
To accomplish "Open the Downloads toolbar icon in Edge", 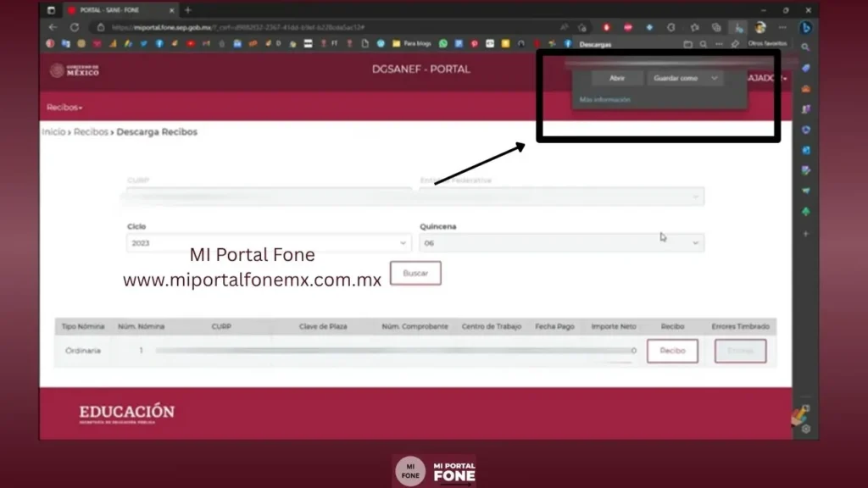I will 738,27.
